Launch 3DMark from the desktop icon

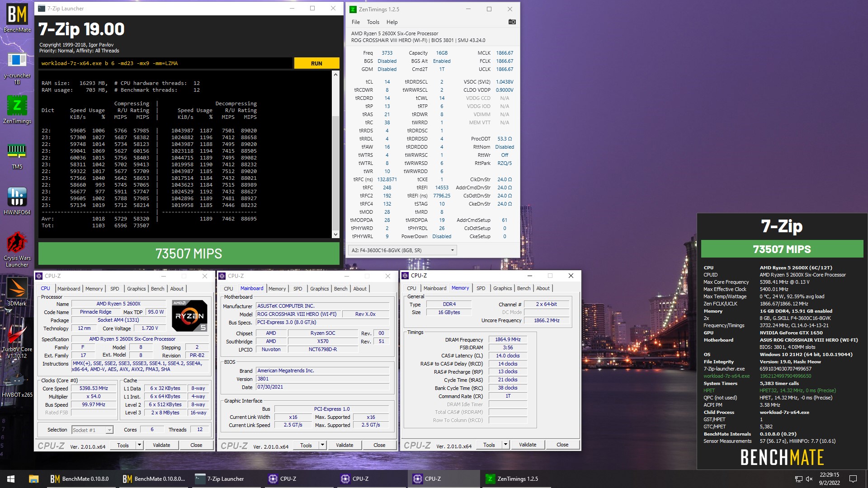17,292
